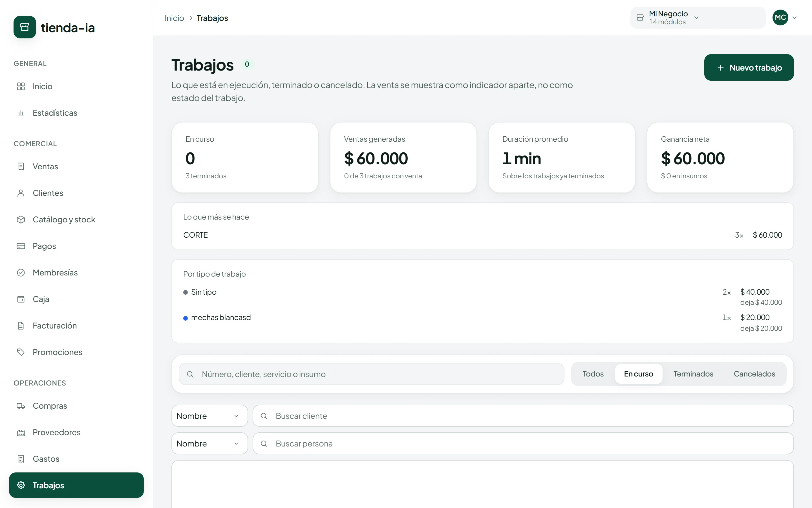Click the Compras truck icon

click(21, 406)
